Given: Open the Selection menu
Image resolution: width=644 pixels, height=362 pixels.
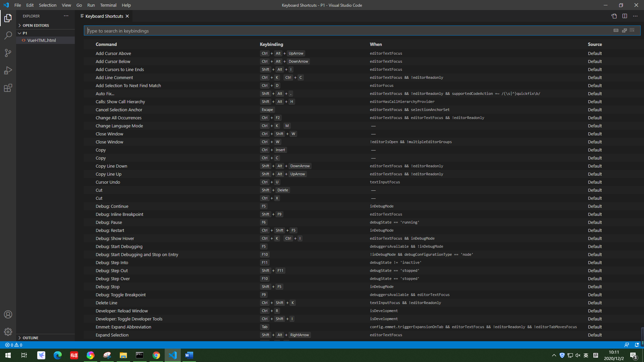Looking at the screenshot, I should click(47, 5).
